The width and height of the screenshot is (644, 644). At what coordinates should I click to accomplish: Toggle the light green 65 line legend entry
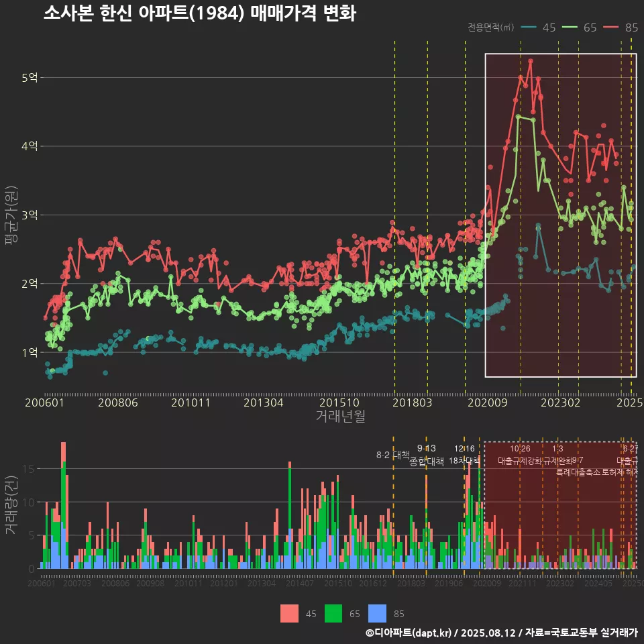pyautogui.click(x=579, y=28)
